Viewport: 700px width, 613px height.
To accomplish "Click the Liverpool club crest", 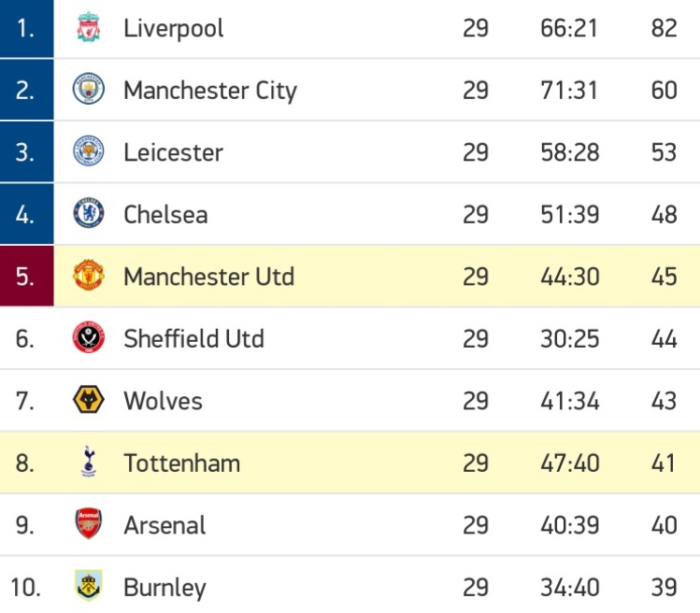I will coord(89,27).
